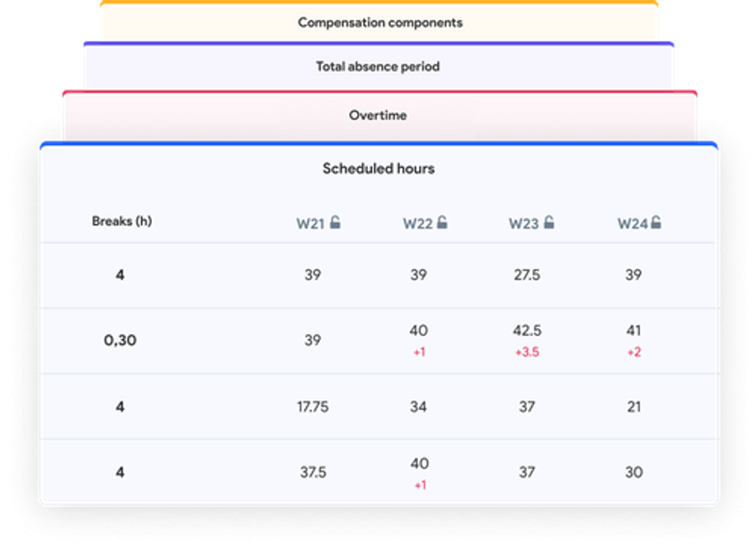Viewport: 756px width, 547px height.
Task: Select the 42.5 hours value
Action: (x=527, y=331)
